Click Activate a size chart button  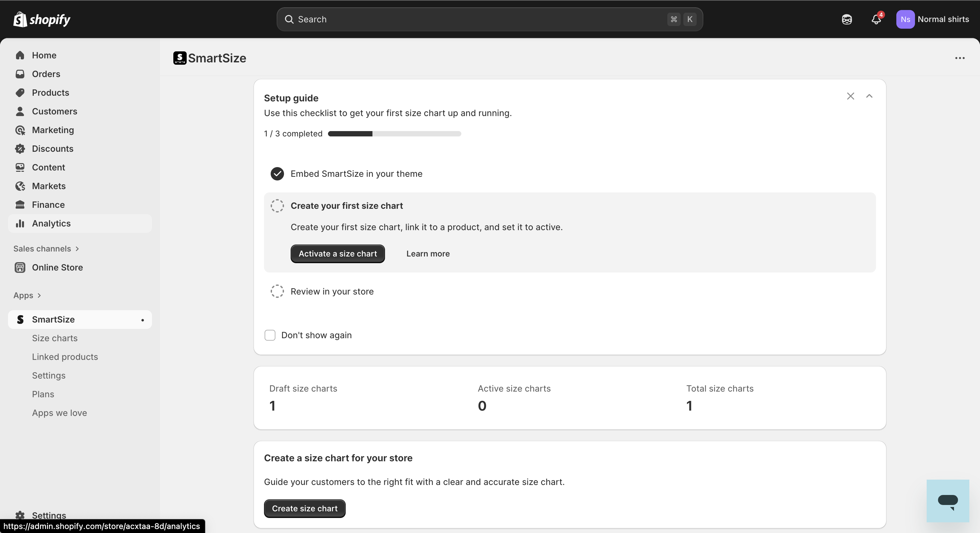tap(337, 254)
